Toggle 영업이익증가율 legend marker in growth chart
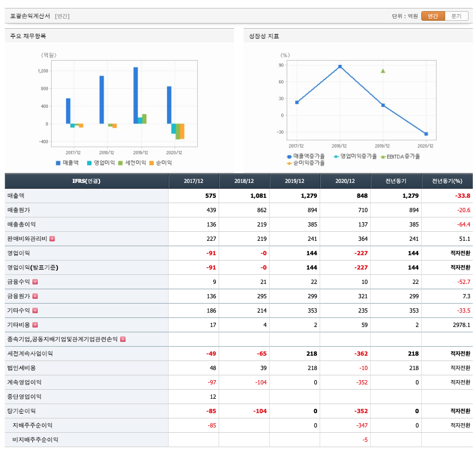 tap(336, 156)
